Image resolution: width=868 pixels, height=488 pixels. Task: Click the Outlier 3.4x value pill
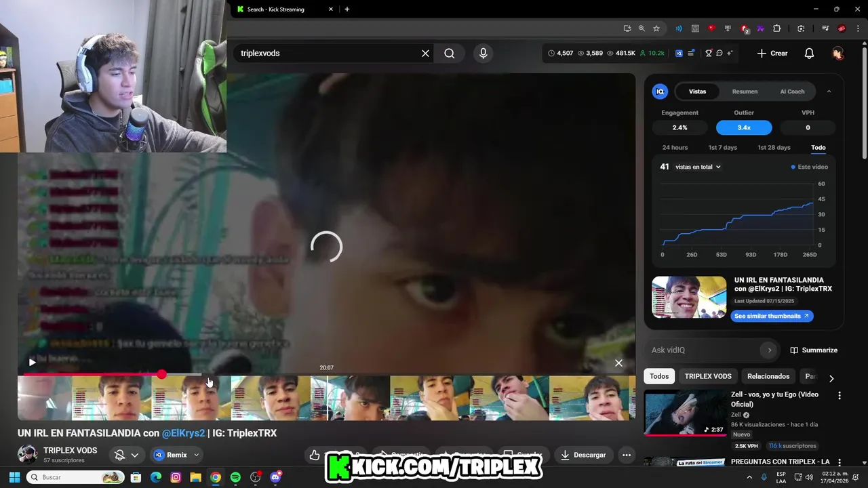pyautogui.click(x=744, y=127)
